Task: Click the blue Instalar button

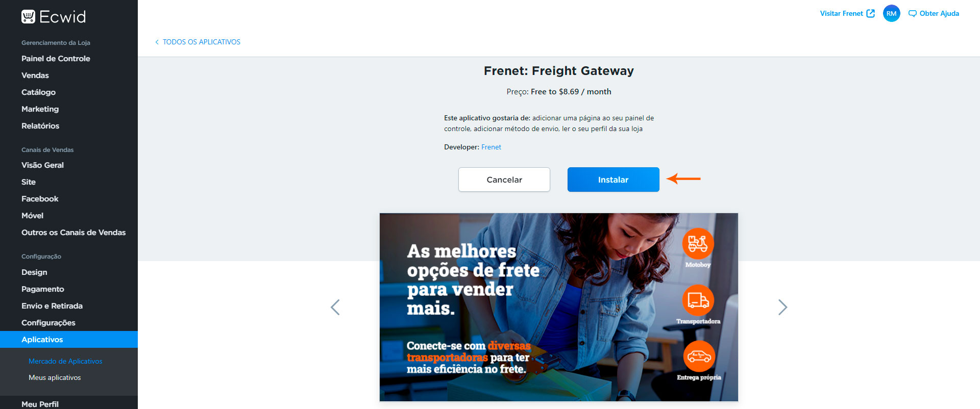Action: click(613, 180)
